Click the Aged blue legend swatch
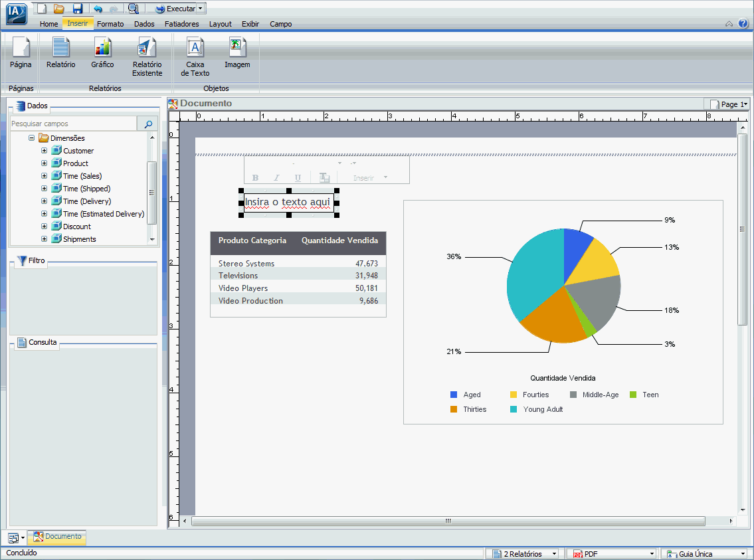Viewport: 754px width, 560px height. click(x=454, y=395)
